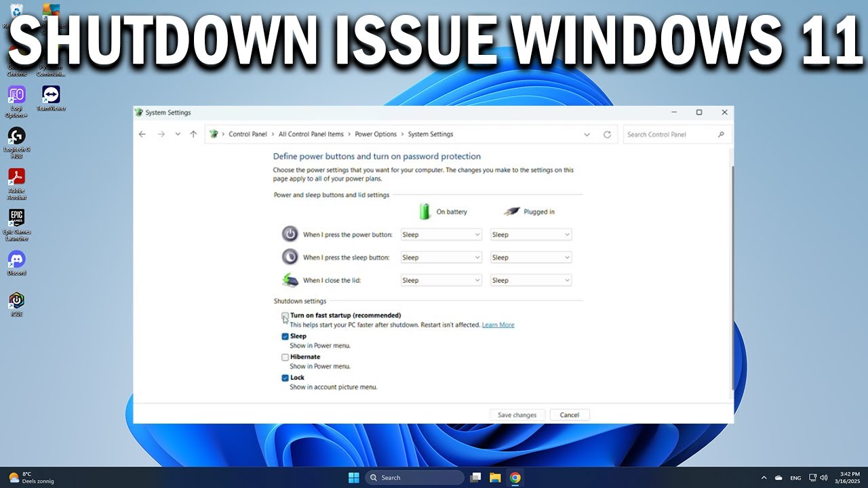
Task: Open File Explorer from the taskbar
Action: (495, 478)
